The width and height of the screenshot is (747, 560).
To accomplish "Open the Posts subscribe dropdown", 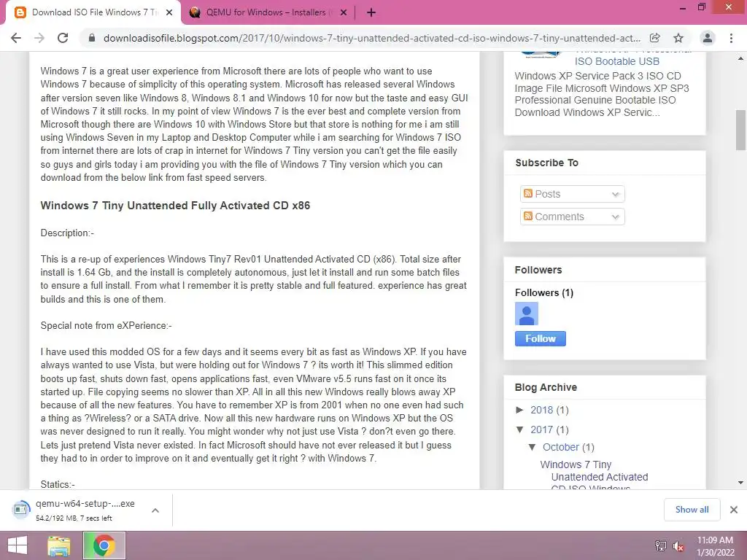I will (x=572, y=194).
